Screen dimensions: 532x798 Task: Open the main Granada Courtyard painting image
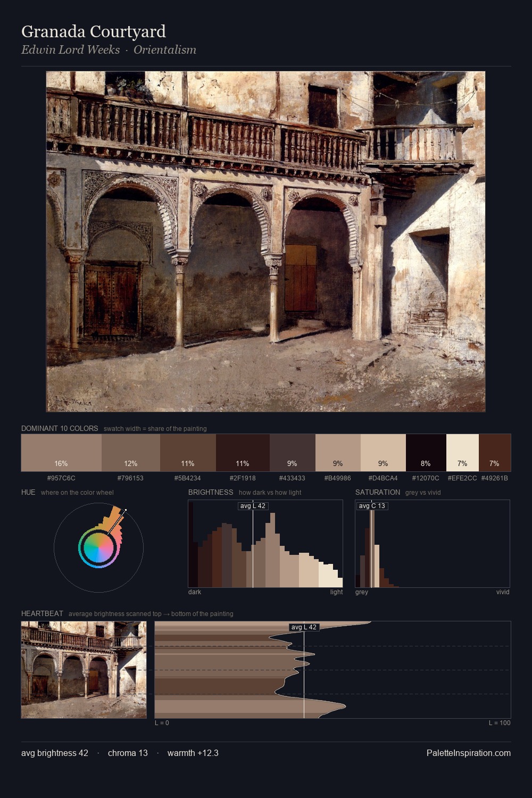[266, 242]
